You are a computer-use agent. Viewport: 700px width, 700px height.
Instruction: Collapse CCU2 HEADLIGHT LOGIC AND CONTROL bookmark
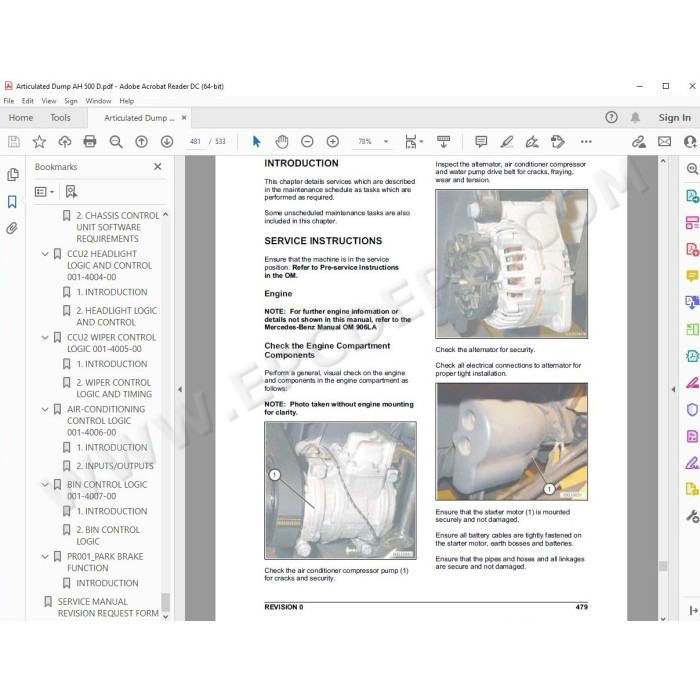(x=45, y=254)
